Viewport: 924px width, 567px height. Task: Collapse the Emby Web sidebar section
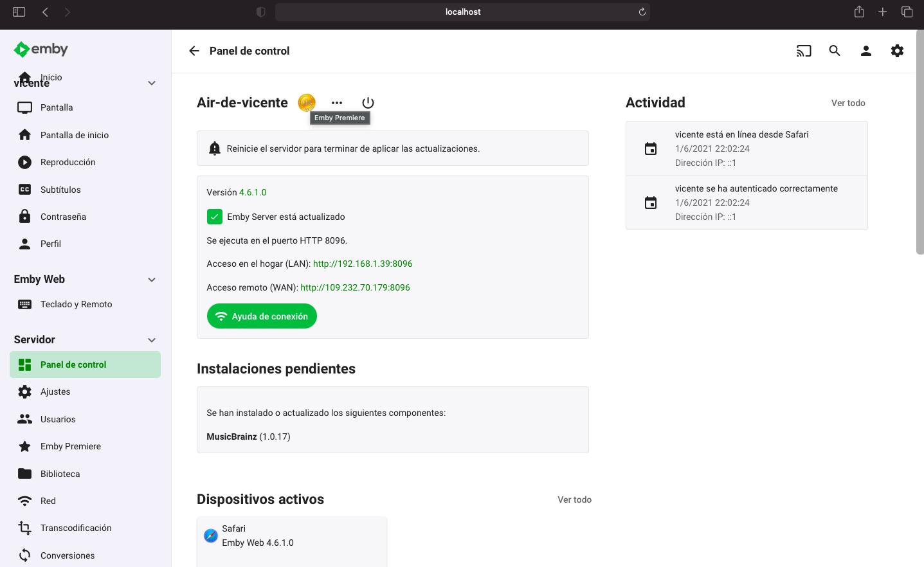click(152, 280)
